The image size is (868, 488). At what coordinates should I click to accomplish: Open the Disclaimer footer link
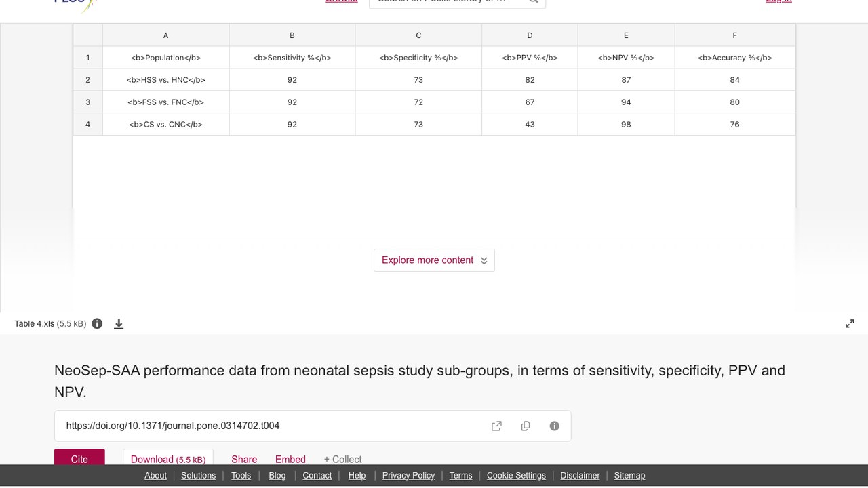click(x=580, y=475)
